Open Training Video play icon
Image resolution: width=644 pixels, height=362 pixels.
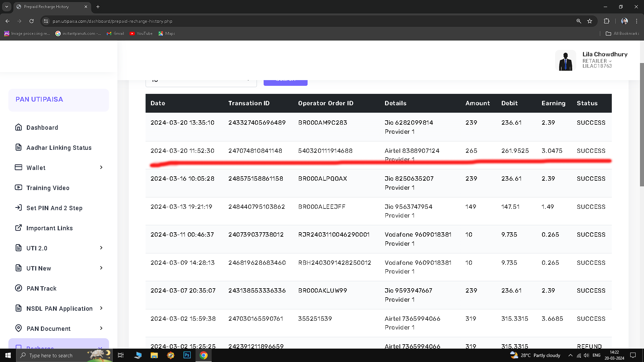tap(18, 188)
